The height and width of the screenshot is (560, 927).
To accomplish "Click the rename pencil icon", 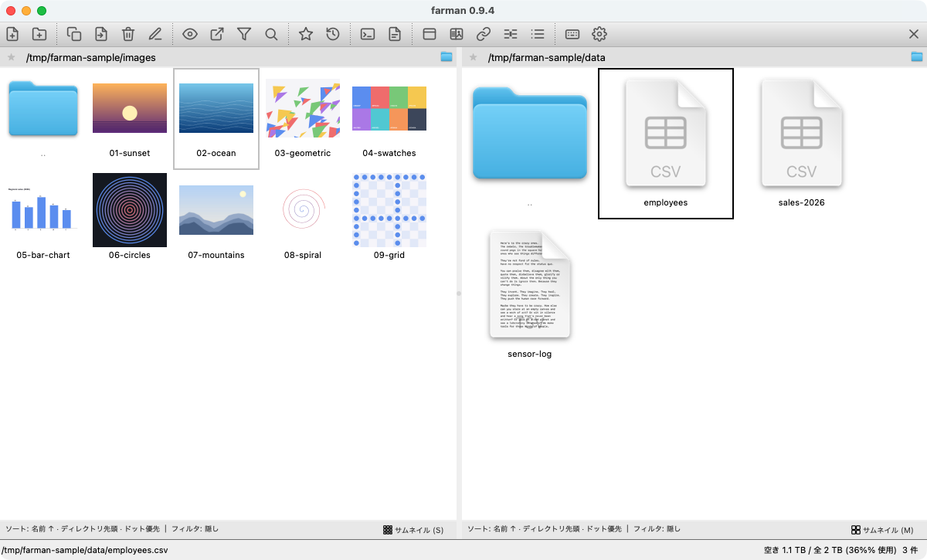I will 155,34.
